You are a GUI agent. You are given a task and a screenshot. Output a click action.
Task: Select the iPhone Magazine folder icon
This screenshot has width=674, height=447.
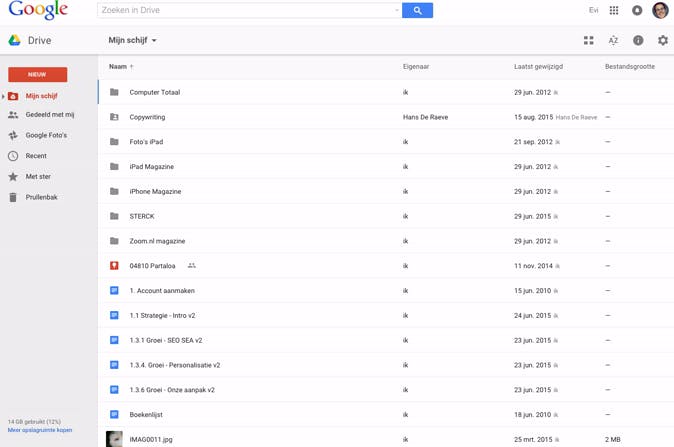tap(114, 191)
